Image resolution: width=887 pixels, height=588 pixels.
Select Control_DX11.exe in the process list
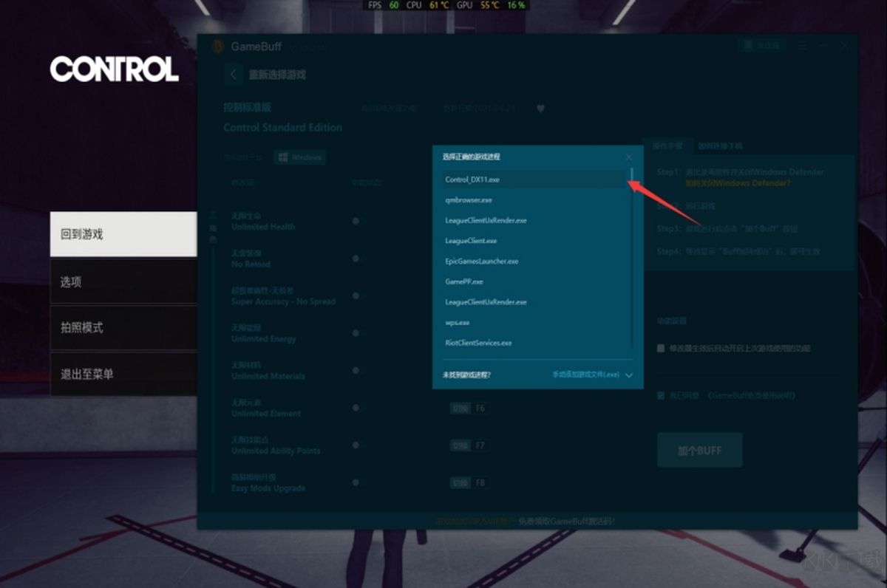coord(534,180)
